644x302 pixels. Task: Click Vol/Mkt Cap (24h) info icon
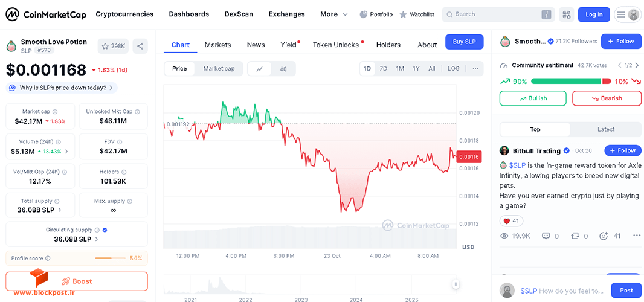tap(65, 172)
